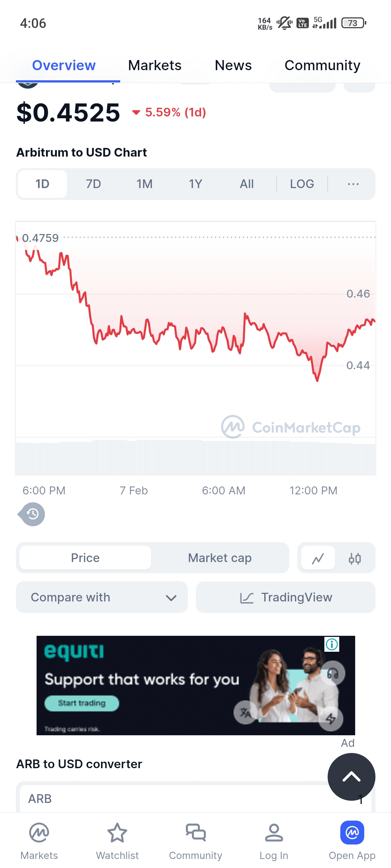391x868 pixels.
Task: Switch to the News tab
Action: coord(233,65)
